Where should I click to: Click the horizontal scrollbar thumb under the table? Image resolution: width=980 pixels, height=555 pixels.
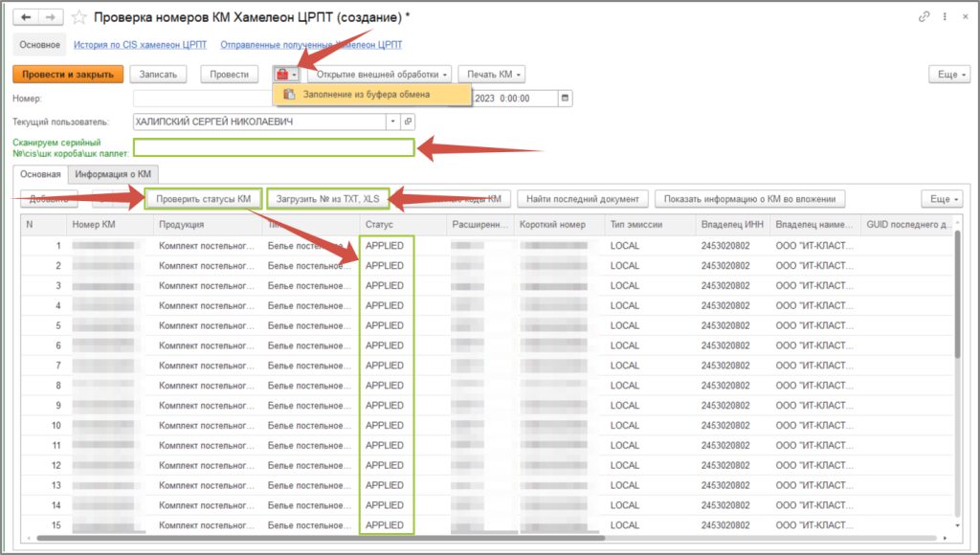320,538
